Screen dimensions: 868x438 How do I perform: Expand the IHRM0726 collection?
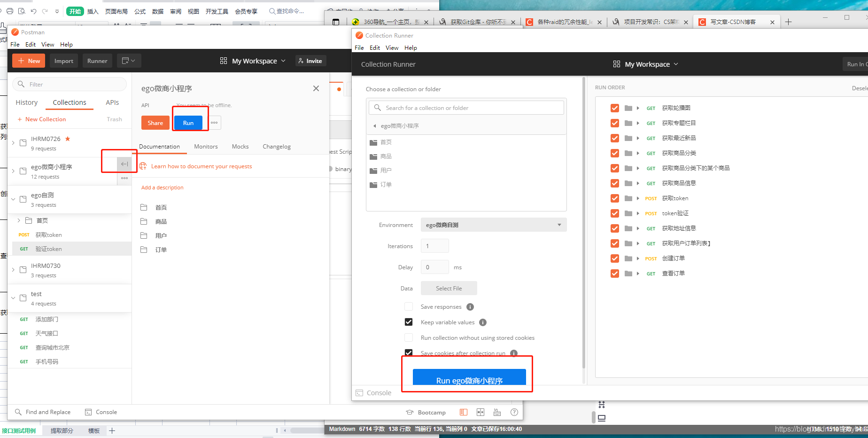pyautogui.click(x=13, y=142)
